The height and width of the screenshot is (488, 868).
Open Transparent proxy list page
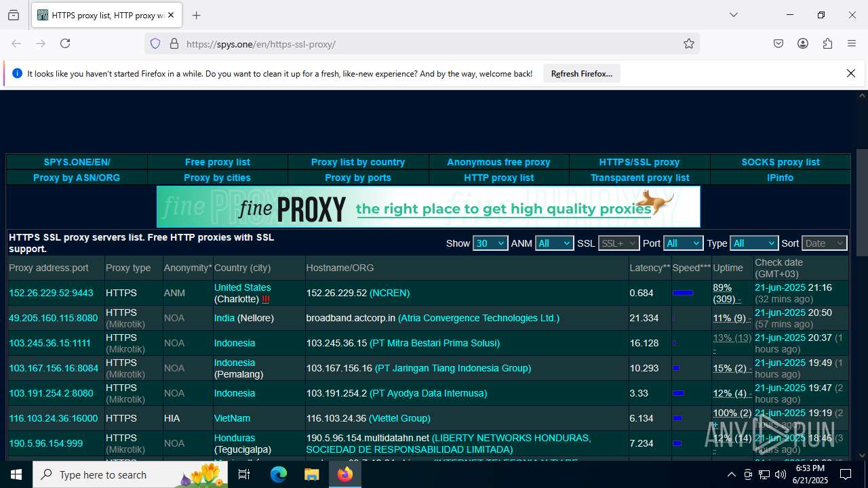point(639,178)
